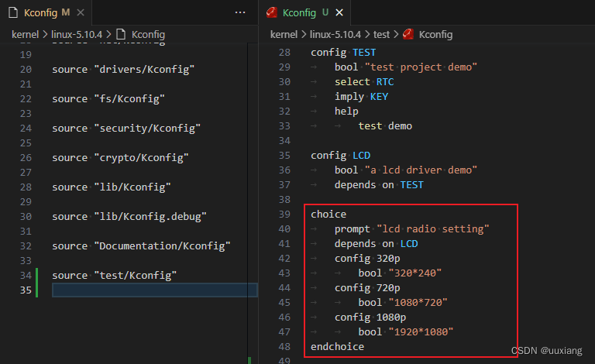Click the 'imply KEY' line
Screen dimensions: 595x364
[361, 97]
